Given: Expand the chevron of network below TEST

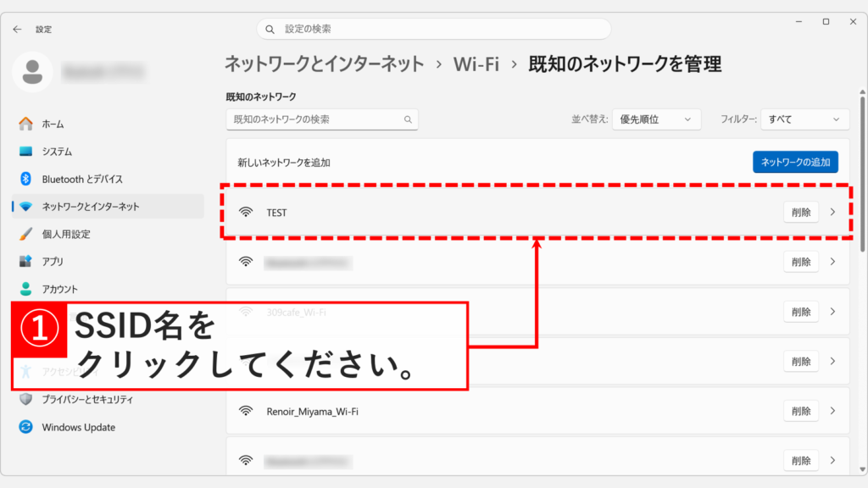Looking at the screenshot, I should [x=832, y=262].
